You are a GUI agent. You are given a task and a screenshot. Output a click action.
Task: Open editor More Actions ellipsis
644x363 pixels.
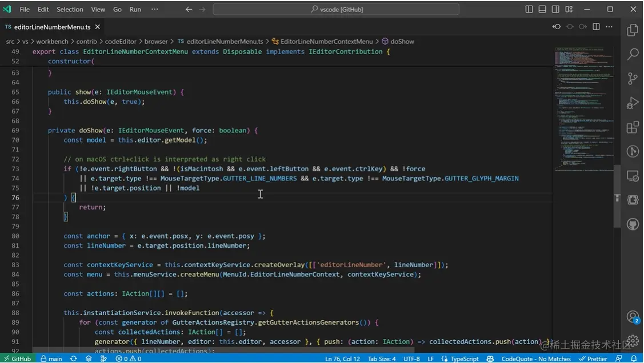[609, 27]
